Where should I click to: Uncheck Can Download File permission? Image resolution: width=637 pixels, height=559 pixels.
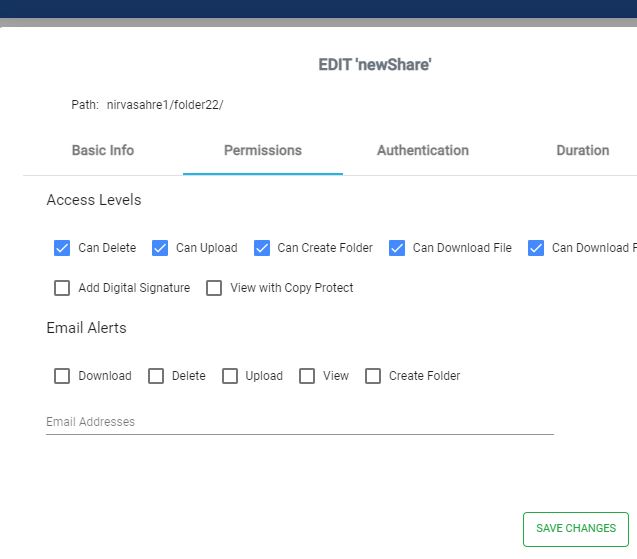397,248
